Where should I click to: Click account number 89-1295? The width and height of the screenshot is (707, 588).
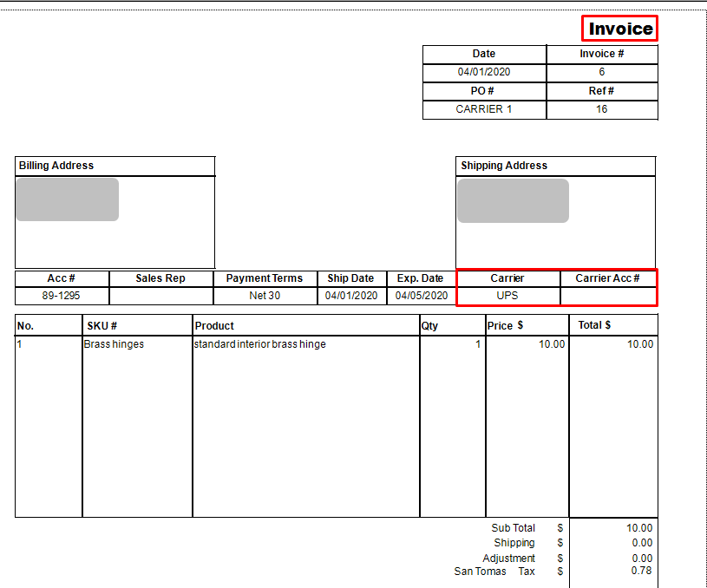click(61, 295)
